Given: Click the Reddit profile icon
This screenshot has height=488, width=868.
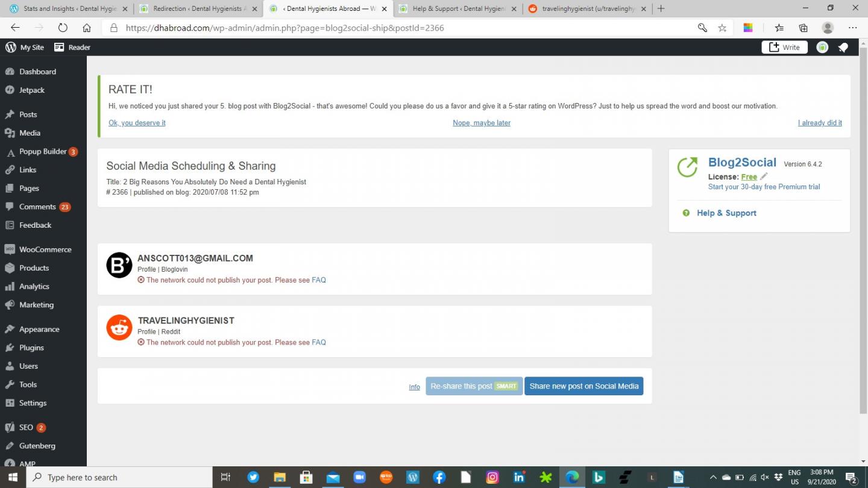Looking at the screenshot, I should [x=119, y=328].
